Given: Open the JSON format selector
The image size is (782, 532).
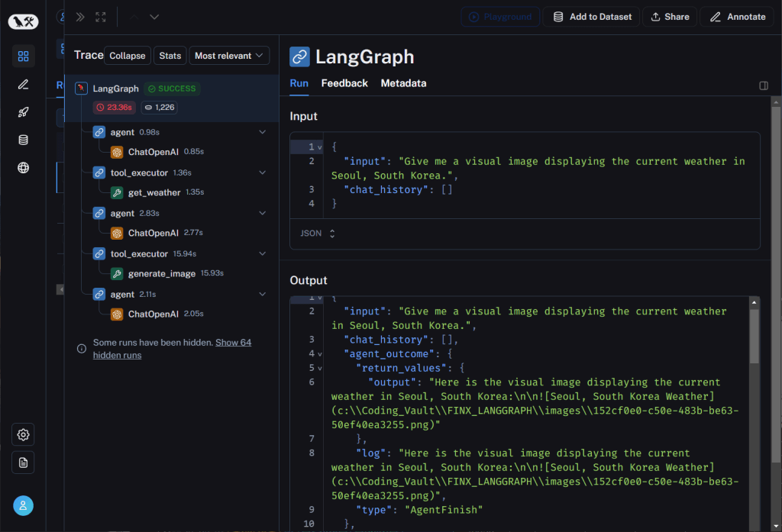Looking at the screenshot, I should click(317, 234).
